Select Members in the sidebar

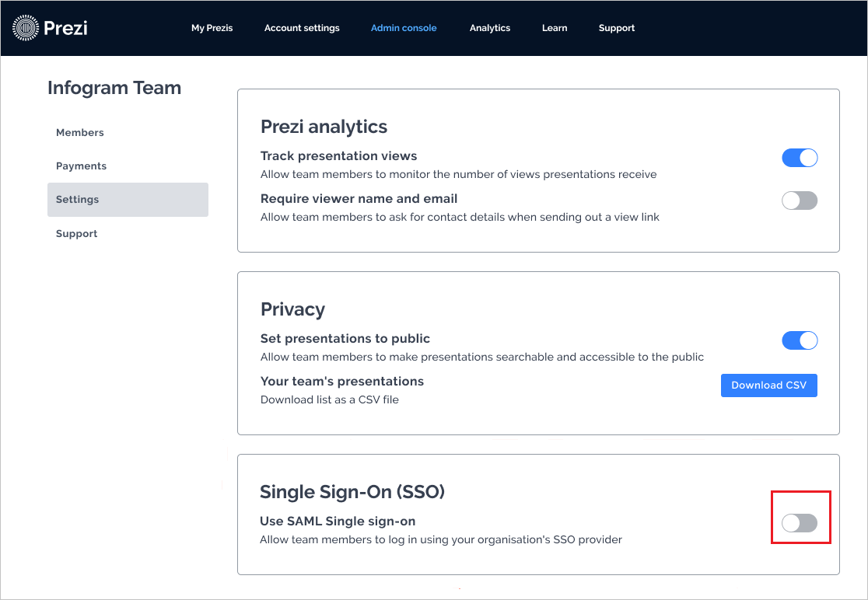tap(79, 132)
